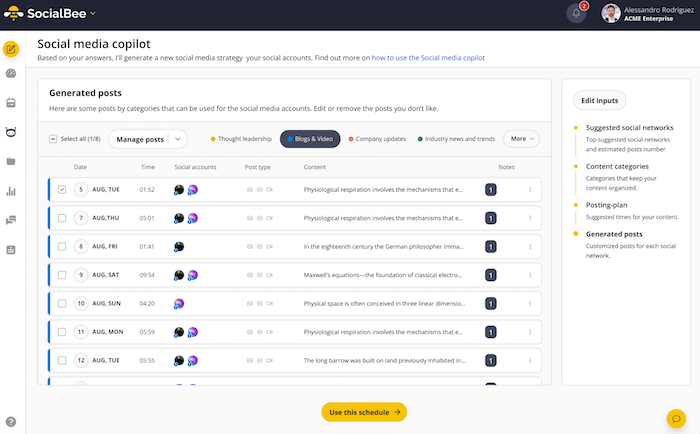The image size is (700, 434).
Task: Click the notes badge on Aug 7 post
Action: click(x=490, y=217)
